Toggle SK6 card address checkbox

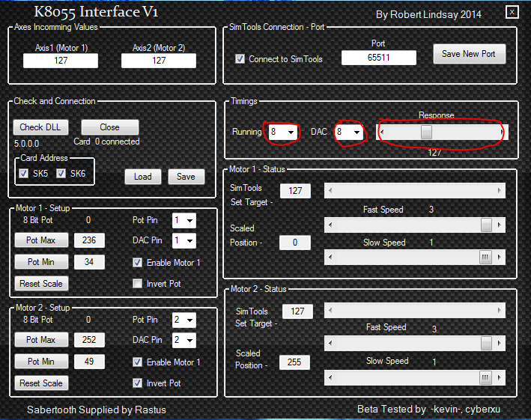(61, 174)
